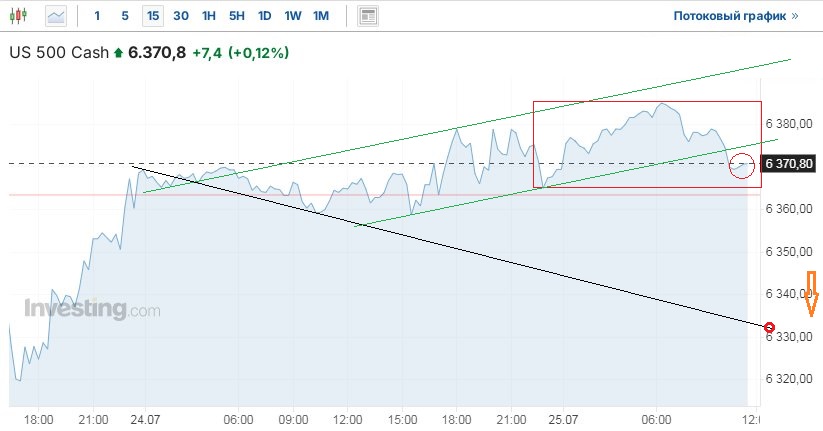Select the 1 minute timeframe
This screenshot has width=823, height=431.
[x=97, y=16]
